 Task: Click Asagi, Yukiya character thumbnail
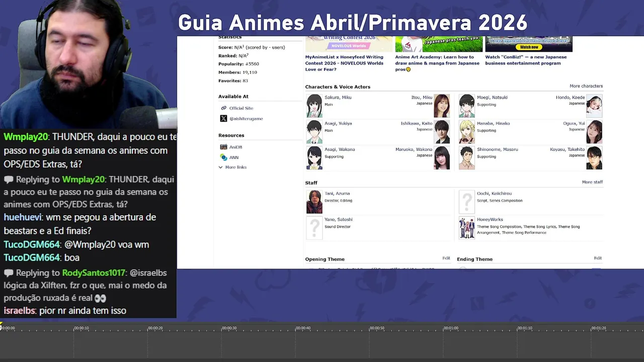click(x=314, y=132)
